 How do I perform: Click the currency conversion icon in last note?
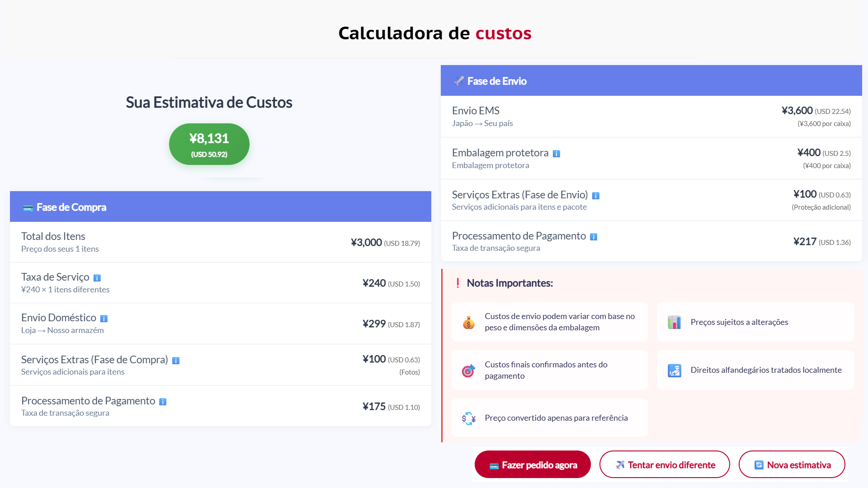tap(468, 418)
